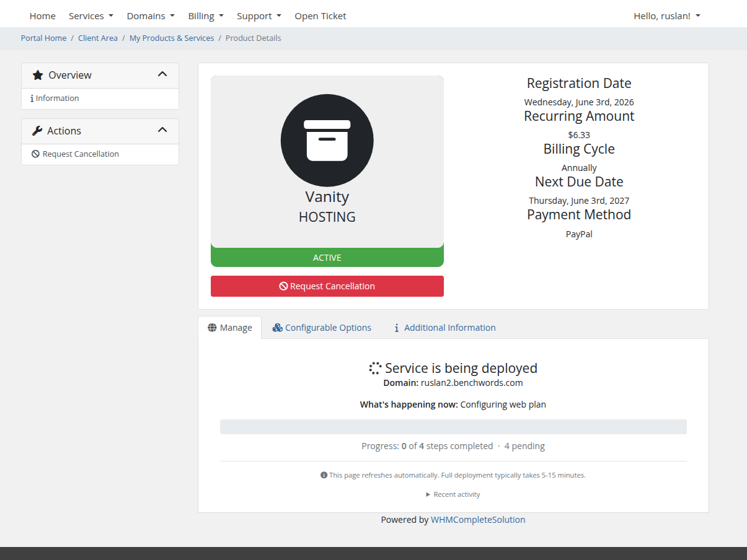
Task: Click the info icon on Additional Information tab
Action: click(x=397, y=328)
